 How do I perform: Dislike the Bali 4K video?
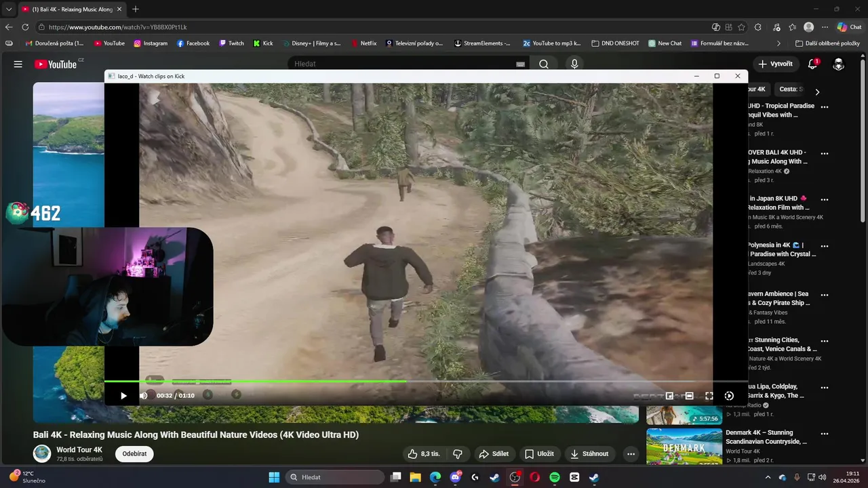pos(458,453)
